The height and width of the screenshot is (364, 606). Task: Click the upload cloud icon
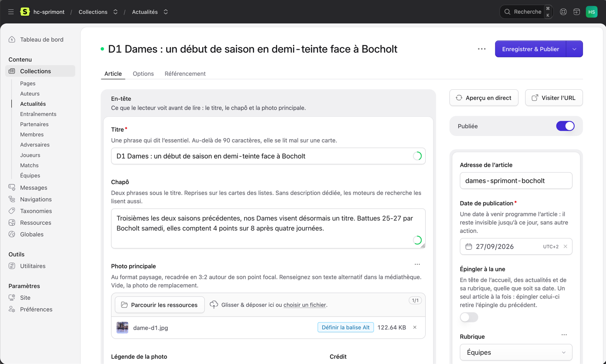(214, 305)
